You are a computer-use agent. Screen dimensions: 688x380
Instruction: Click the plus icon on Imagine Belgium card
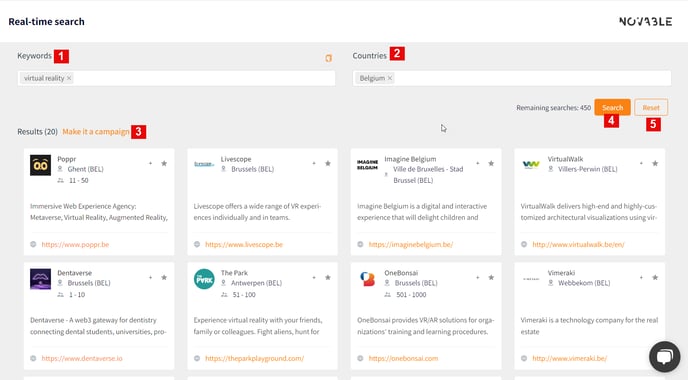click(x=478, y=163)
